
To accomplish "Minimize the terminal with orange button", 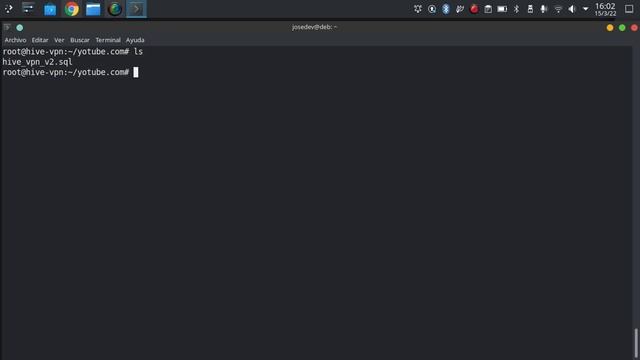I will (x=610, y=28).
